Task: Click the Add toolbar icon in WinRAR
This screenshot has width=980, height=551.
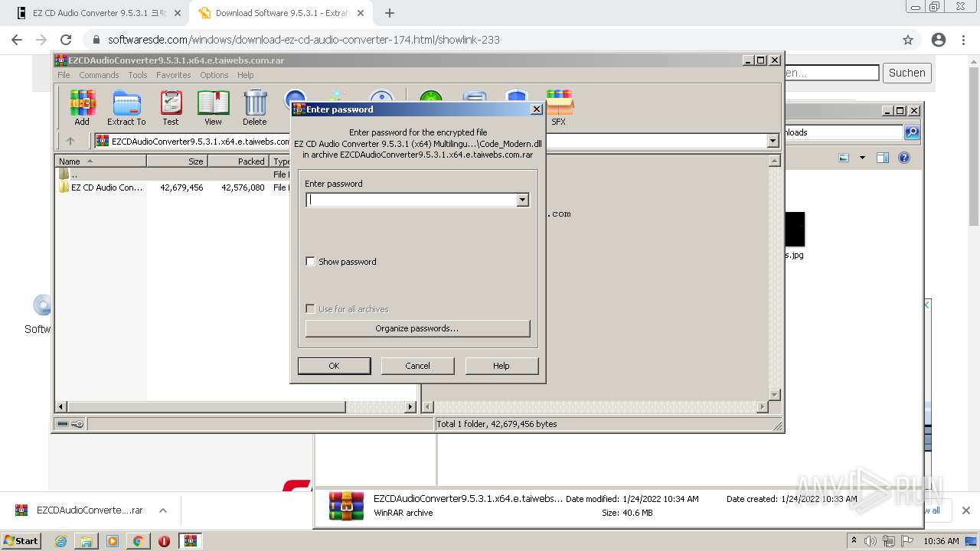Action: click(82, 107)
